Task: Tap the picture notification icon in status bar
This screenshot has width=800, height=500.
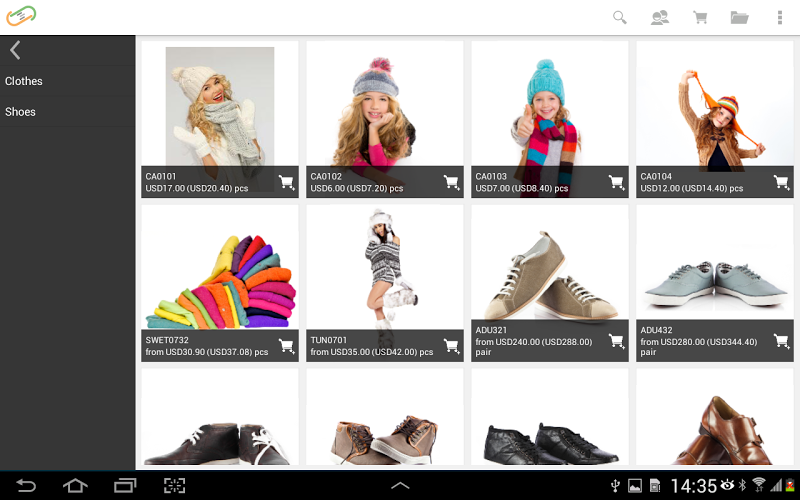Action: click(635, 486)
